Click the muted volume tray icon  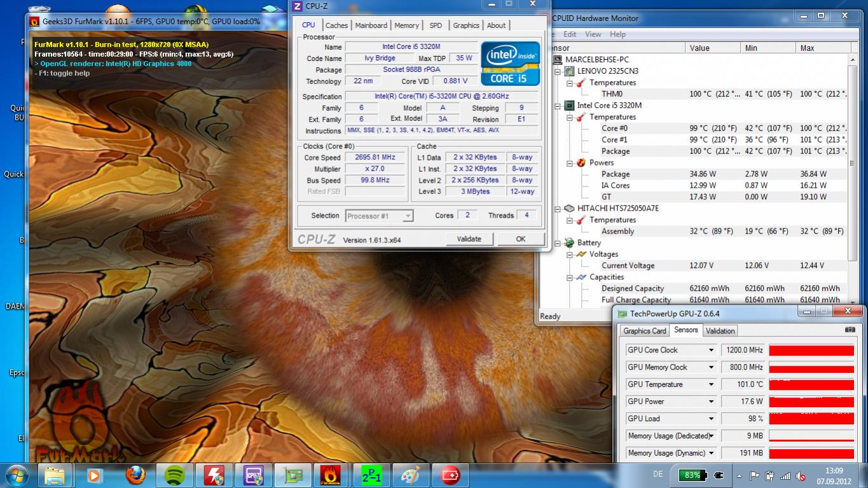[801, 475]
